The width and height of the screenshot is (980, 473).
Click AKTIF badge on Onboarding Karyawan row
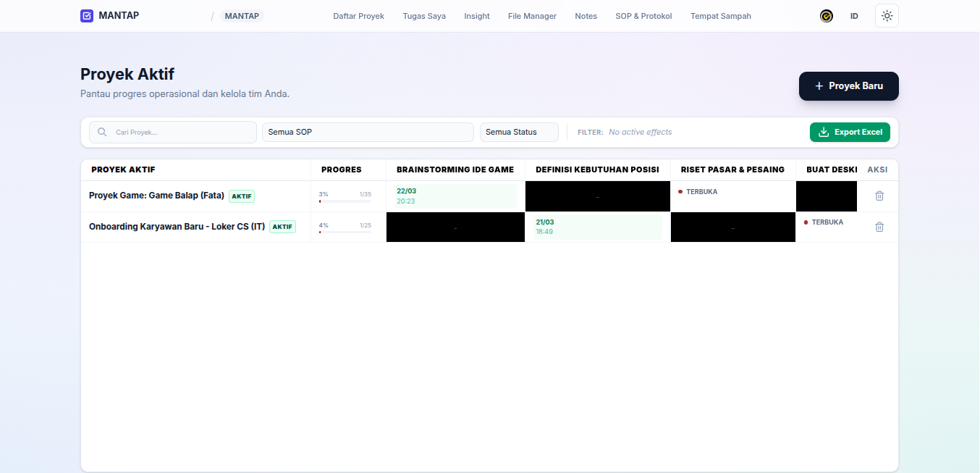tap(282, 227)
